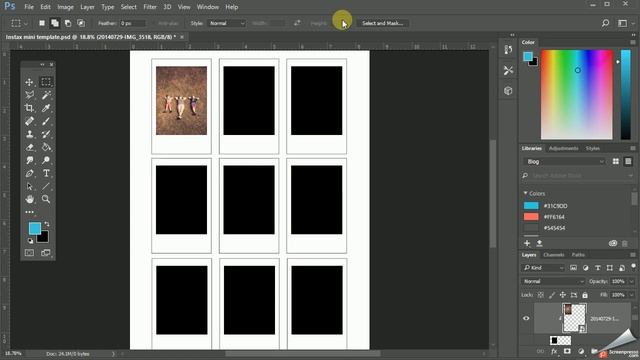Select the Pen tool

29,173
